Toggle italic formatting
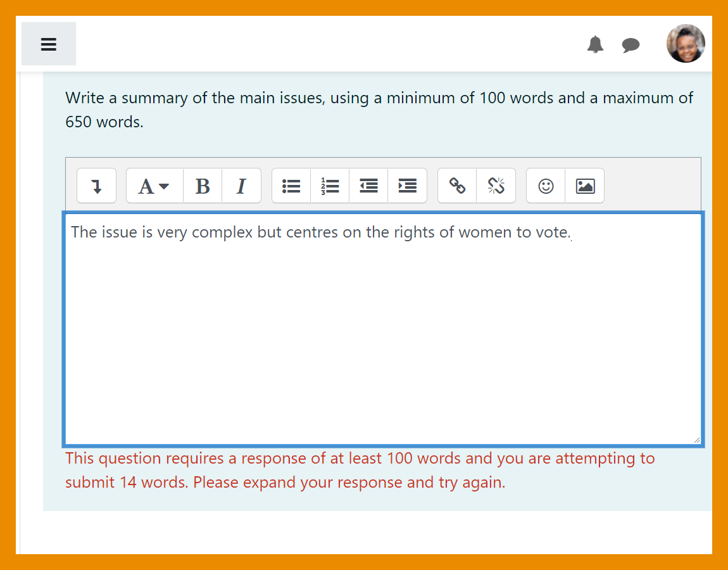Screen dimensions: 728x570 [x=241, y=186]
